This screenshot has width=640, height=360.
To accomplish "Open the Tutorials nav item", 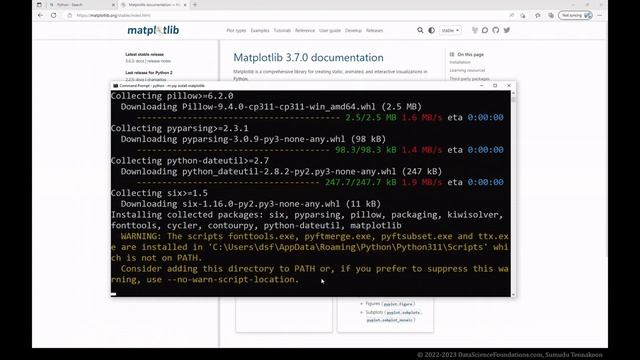I will tap(282, 31).
